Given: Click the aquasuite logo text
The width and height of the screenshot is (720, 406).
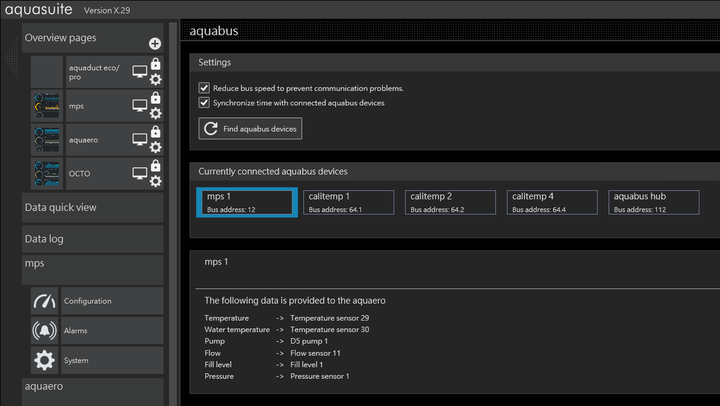Looking at the screenshot, I should (39, 10).
